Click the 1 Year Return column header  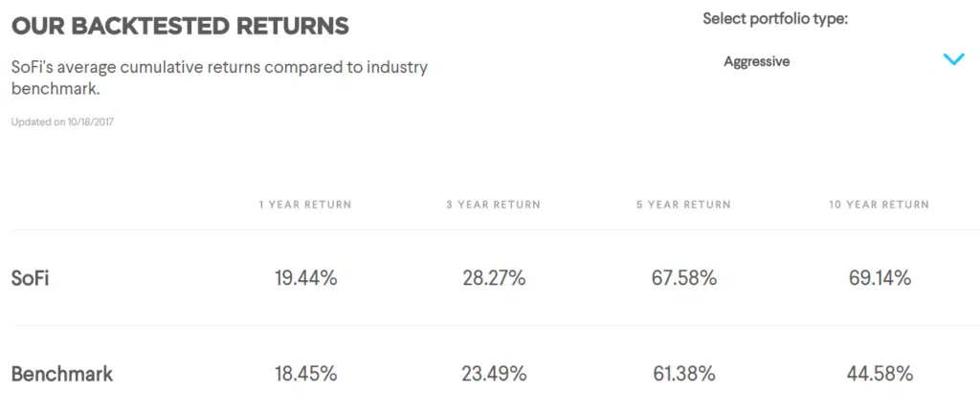coord(305,205)
